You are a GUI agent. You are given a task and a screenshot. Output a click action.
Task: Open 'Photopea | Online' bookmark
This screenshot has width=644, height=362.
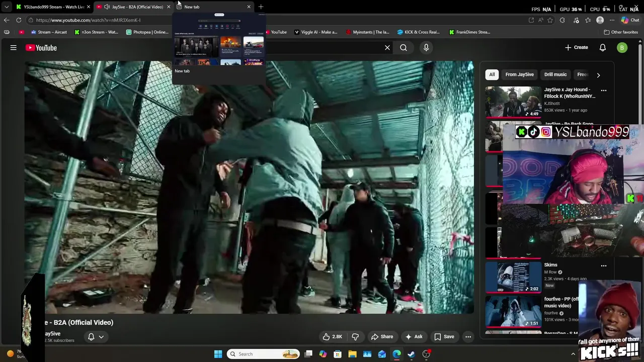pyautogui.click(x=147, y=32)
